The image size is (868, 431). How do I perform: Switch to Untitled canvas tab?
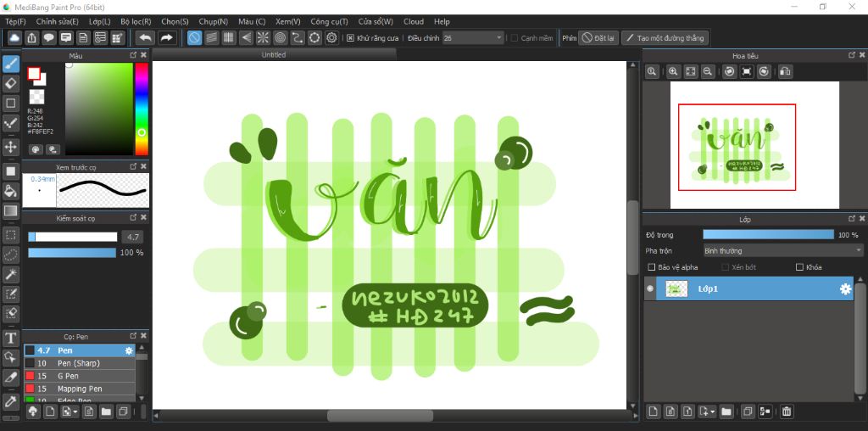[274, 55]
